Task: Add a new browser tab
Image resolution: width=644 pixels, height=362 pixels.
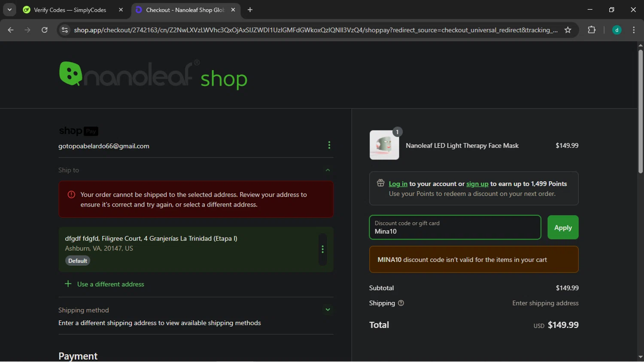Action: click(250, 9)
